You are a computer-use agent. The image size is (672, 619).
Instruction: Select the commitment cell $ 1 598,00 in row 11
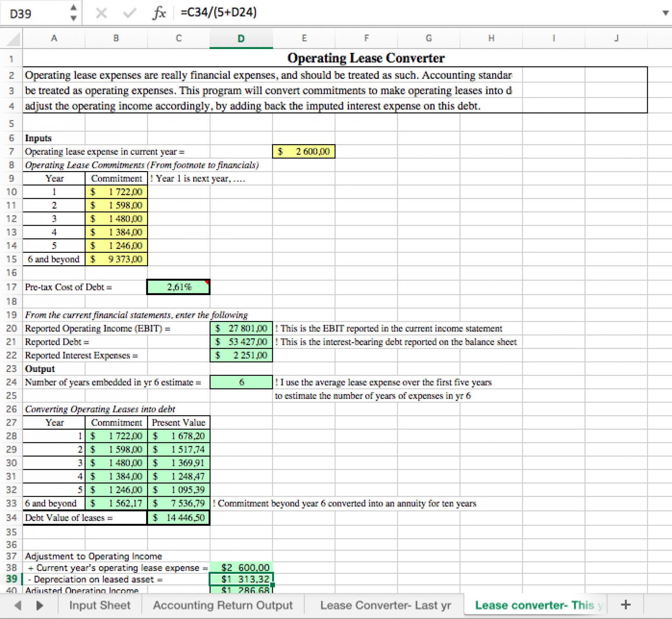[116, 205]
